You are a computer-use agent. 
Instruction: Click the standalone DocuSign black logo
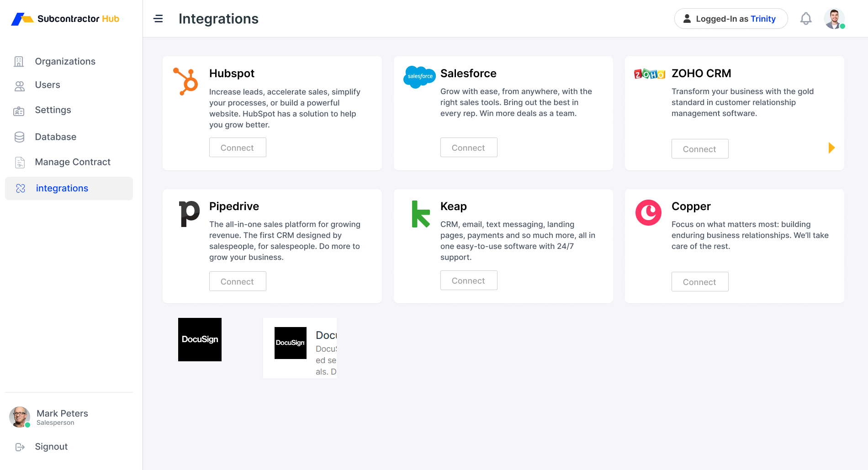point(200,339)
